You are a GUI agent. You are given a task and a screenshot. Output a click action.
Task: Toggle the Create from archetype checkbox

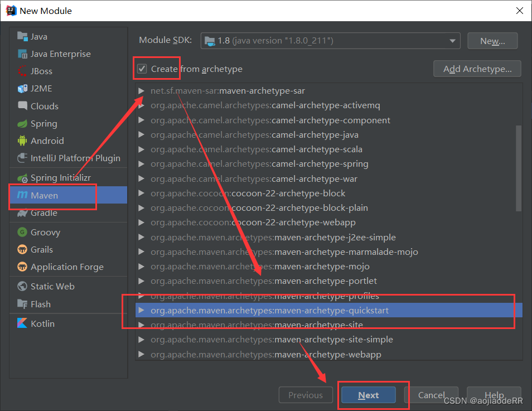(142, 69)
